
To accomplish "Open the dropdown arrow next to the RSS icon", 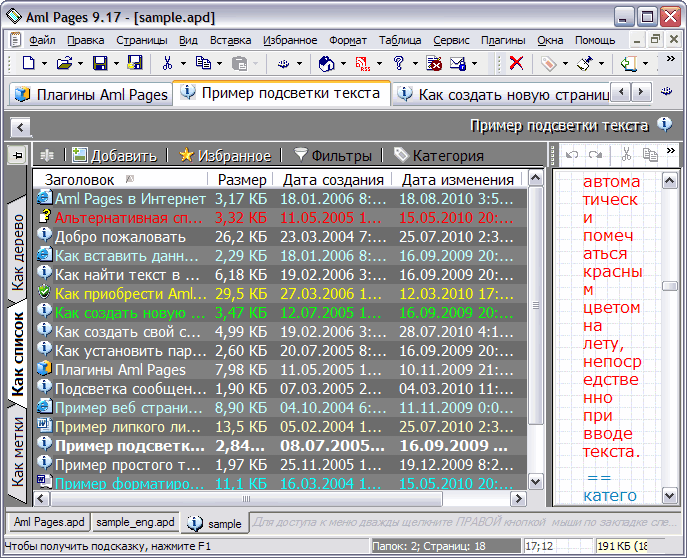I will [x=379, y=64].
